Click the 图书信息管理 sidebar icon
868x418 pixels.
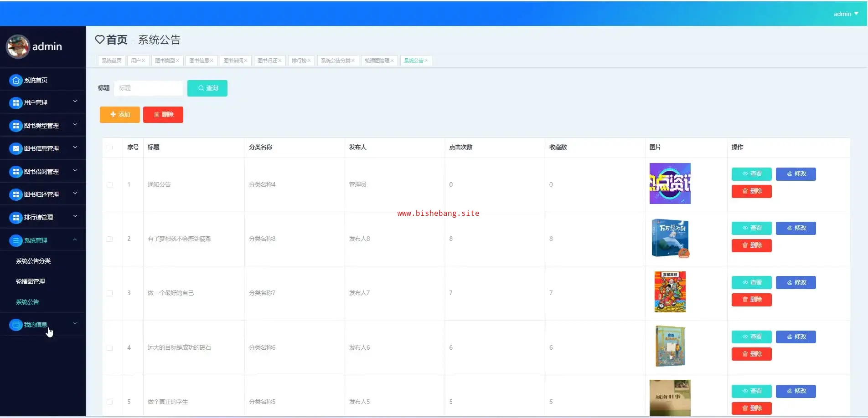16,148
